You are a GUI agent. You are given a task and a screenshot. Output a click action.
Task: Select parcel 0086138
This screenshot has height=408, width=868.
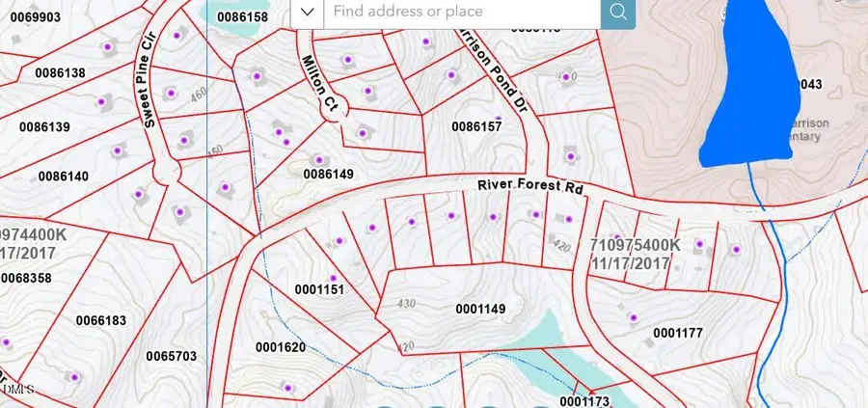tap(59, 73)
